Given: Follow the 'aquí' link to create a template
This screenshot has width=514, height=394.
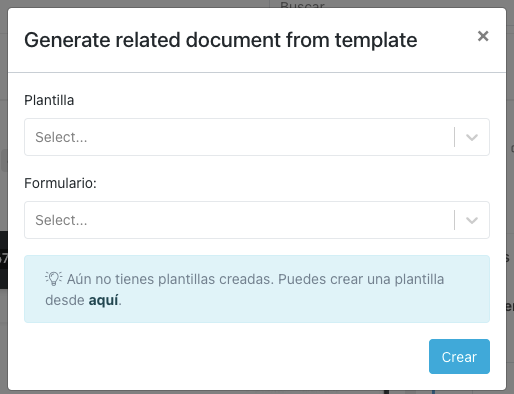Looking at the screenshot, I should [103, 300].
